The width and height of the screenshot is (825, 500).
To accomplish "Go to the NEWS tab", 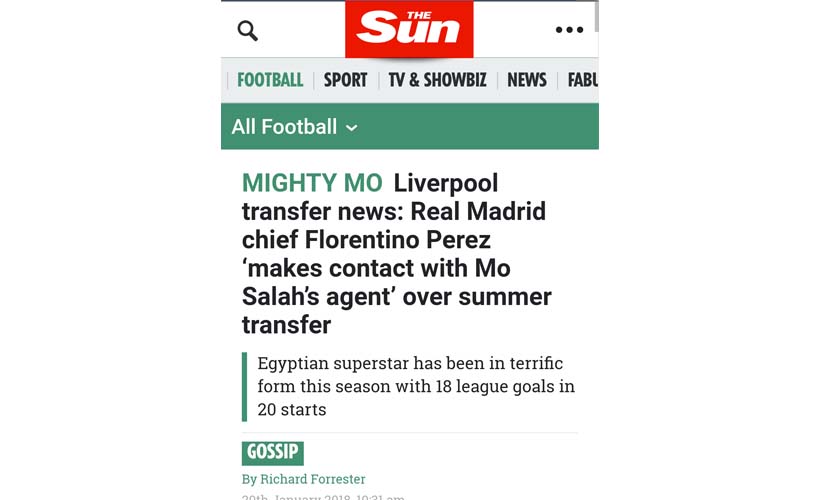I will (527, 80).
